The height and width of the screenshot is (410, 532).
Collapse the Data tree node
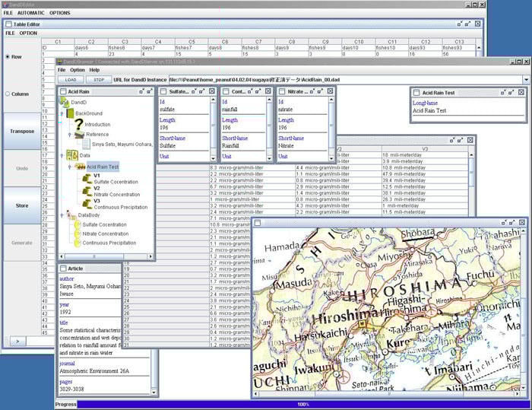[62, 156]
